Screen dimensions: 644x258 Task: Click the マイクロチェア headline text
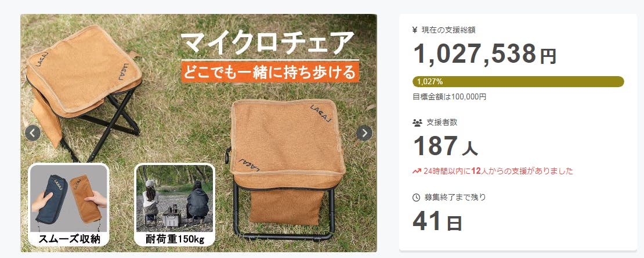point(267,42)
